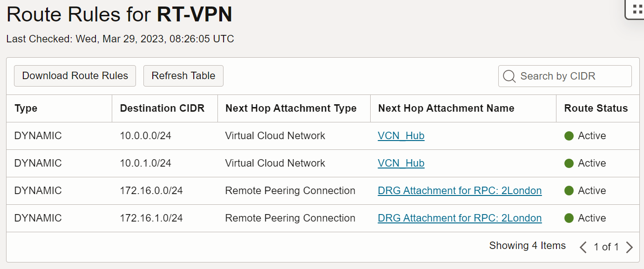Viewport: 644px width, 269px height.
Task: Click the Next Hop Attachment Name header
Action: click(x=446, y=108)
